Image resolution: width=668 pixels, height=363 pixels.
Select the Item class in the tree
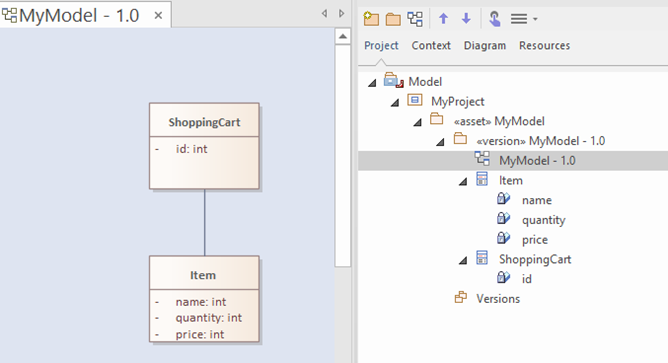pos(510,181)
